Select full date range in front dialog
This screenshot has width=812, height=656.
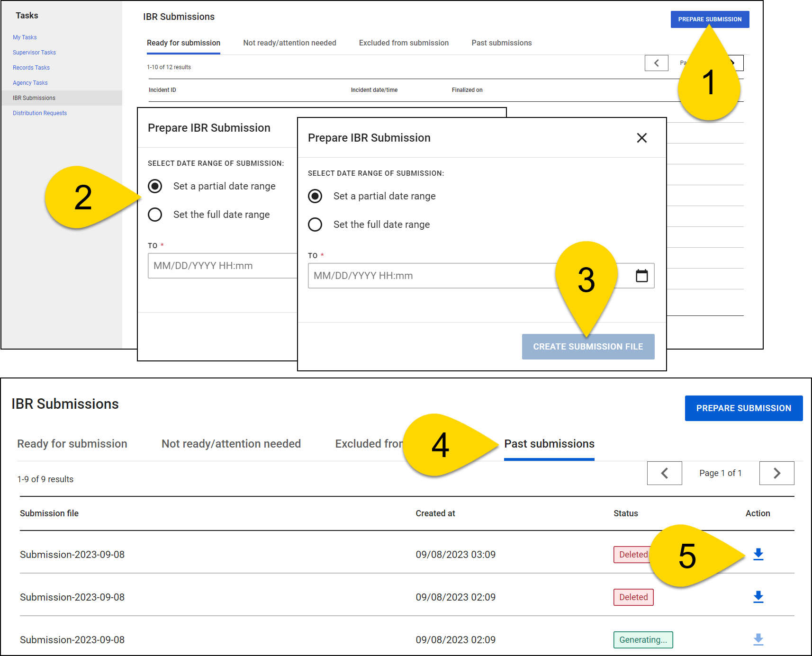tap(315, 225)
